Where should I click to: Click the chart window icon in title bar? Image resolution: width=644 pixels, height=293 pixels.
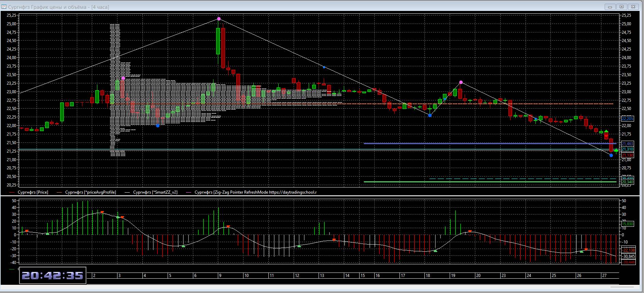pos(4,7)
